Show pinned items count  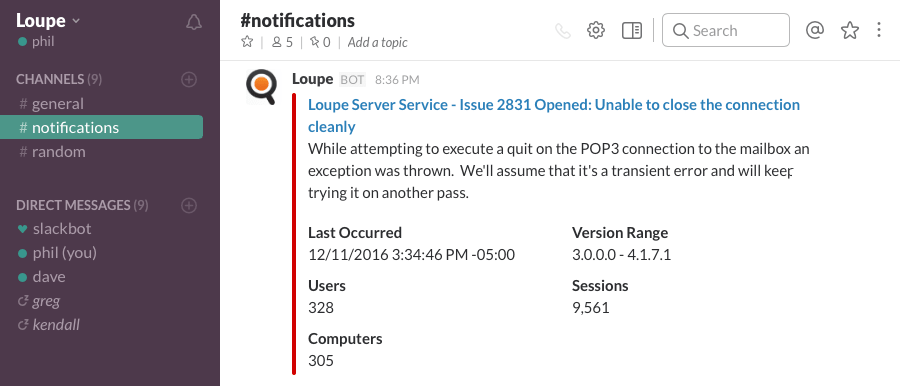point(320,42)
